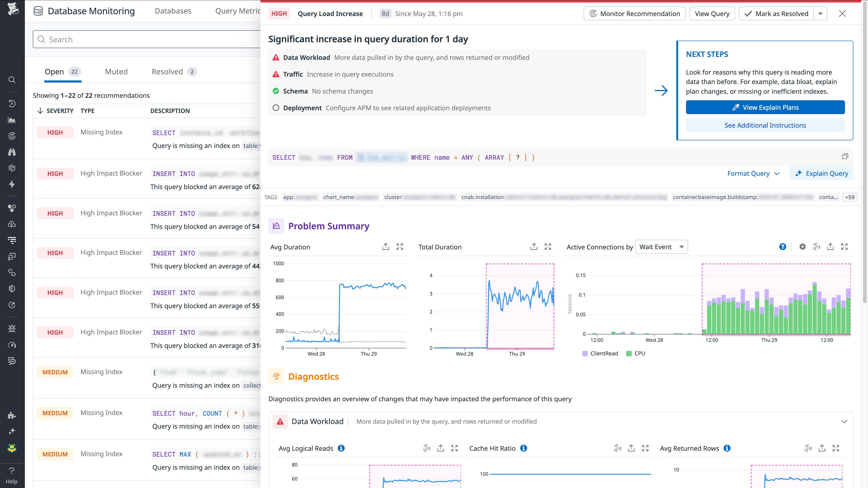Toggle severity sort direction arrow
Screen dimensions: 868x488
coord(40,110)
